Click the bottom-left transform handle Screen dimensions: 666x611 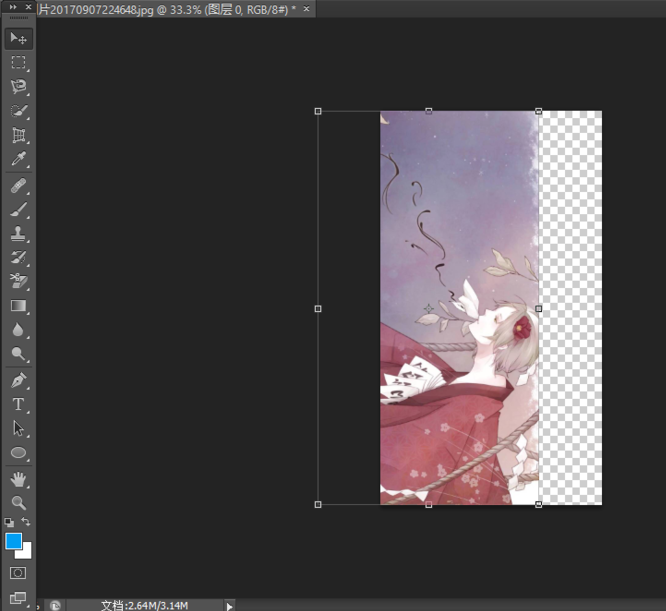tap(318, 504)
